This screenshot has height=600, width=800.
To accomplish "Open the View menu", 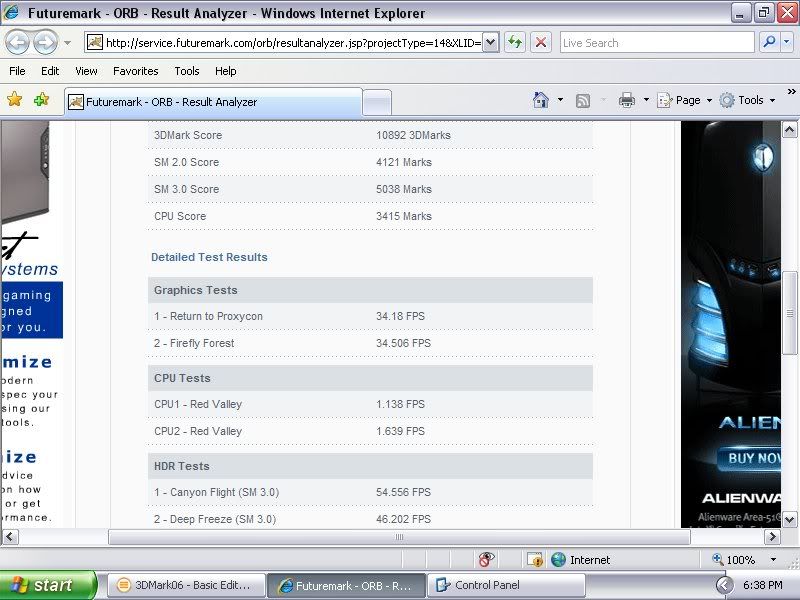I will 86,71.
